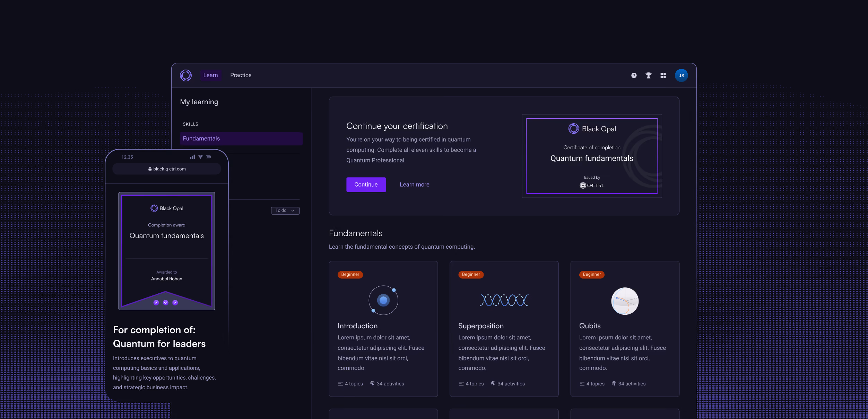The width and height of the screenshot is (868, 419).
Task: Click the lock icon in phone address bar
Action: 150,169
